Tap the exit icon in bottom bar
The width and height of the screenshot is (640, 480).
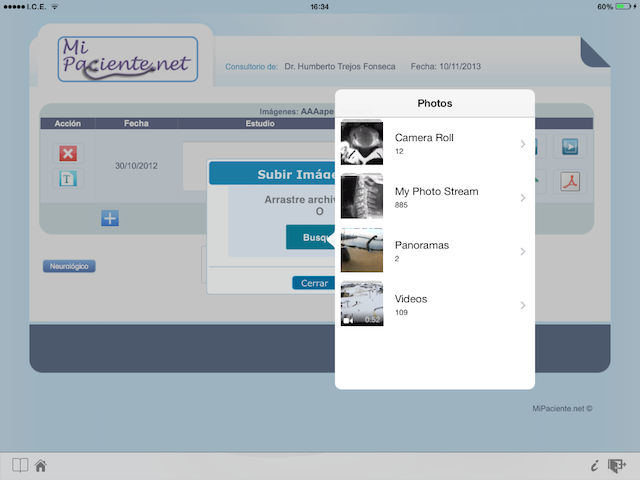pos(616,465)
